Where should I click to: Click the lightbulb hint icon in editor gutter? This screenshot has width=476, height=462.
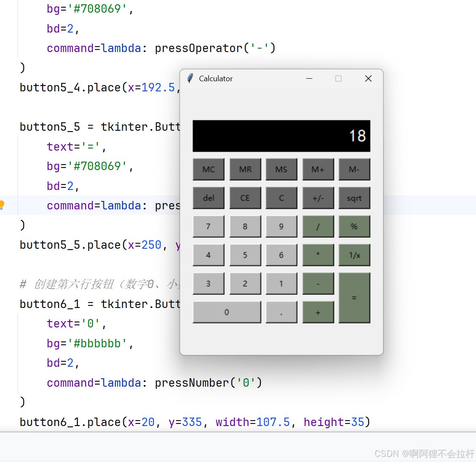(x=2, y=205)
